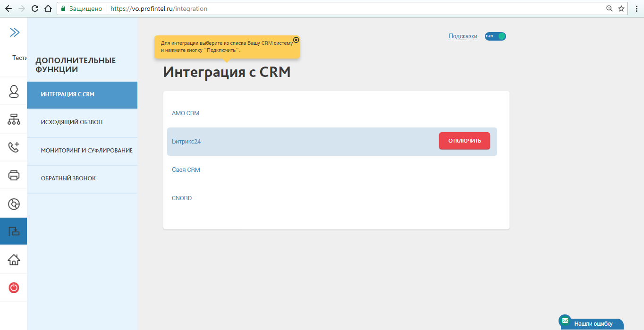This screenshot has width=644, height=330.
Task: Click the Дополнительные функции panel title
Action: (x=76, y=65)
